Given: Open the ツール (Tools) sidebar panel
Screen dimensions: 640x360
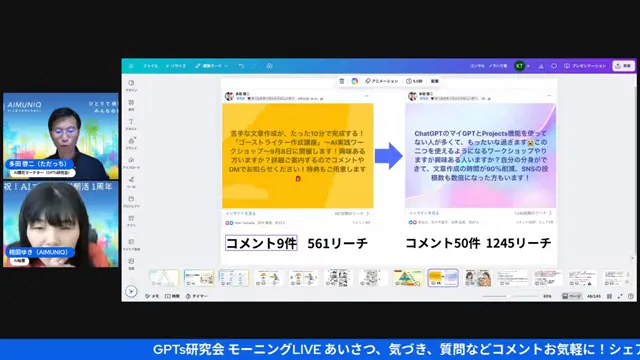Looking at the screenshot, I should point(131,182).
